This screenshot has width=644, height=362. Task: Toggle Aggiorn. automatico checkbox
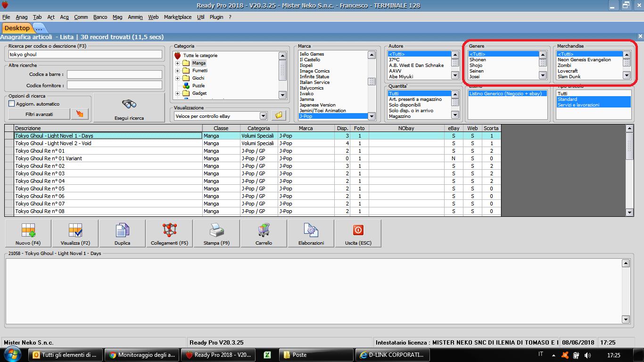[x=12, y=104]
